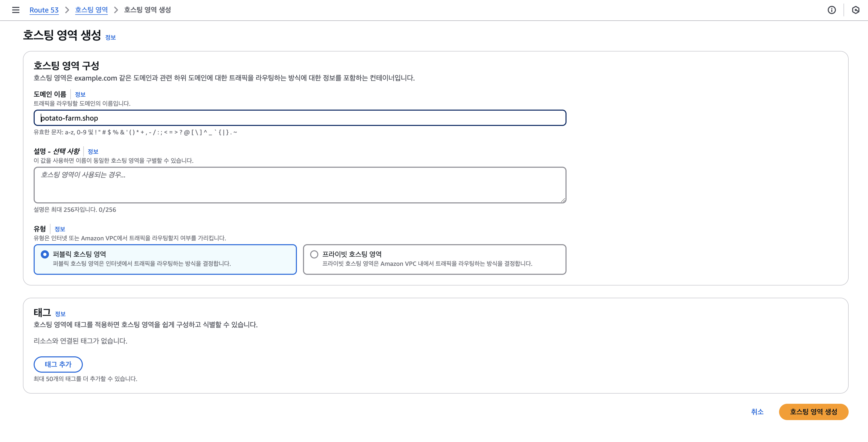The width and height of the screenshot is (868, 442).
Task: Open 정보 link next to 유형 label
Action: pos(60,229)
